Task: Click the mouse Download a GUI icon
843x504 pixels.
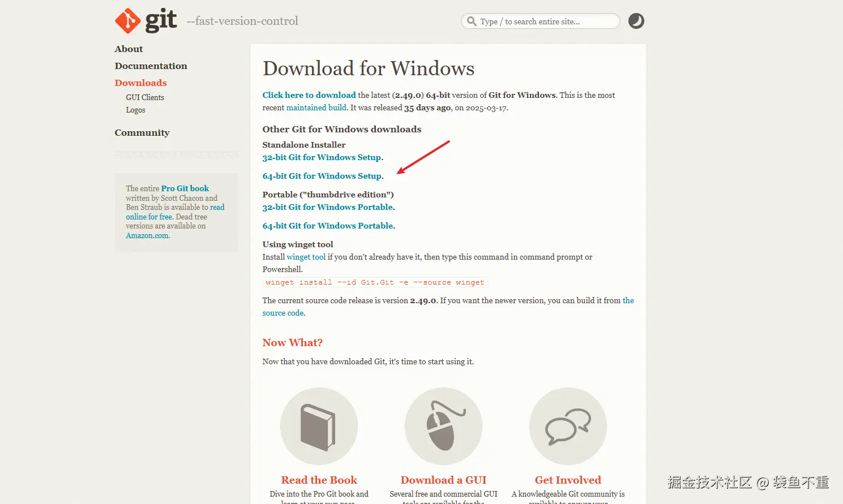Action: tap(443, 426)
